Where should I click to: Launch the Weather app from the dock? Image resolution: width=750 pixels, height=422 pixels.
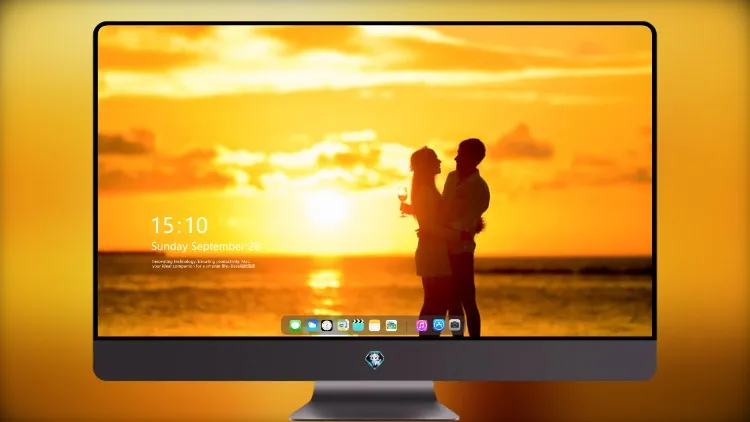311,325
